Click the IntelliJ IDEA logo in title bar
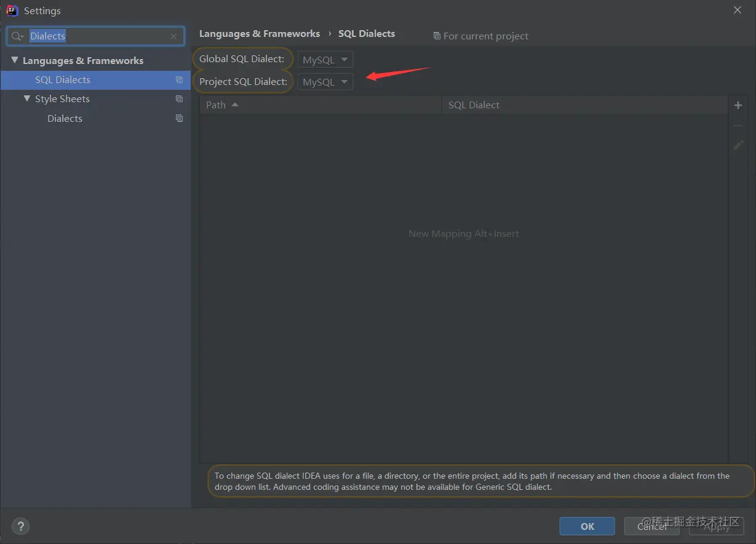Screen dimensions: 756x544 (x=12, y=10)
